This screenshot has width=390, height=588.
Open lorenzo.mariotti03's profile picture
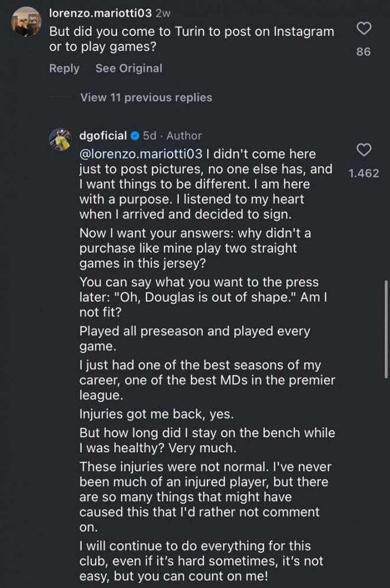pos(27,22)
